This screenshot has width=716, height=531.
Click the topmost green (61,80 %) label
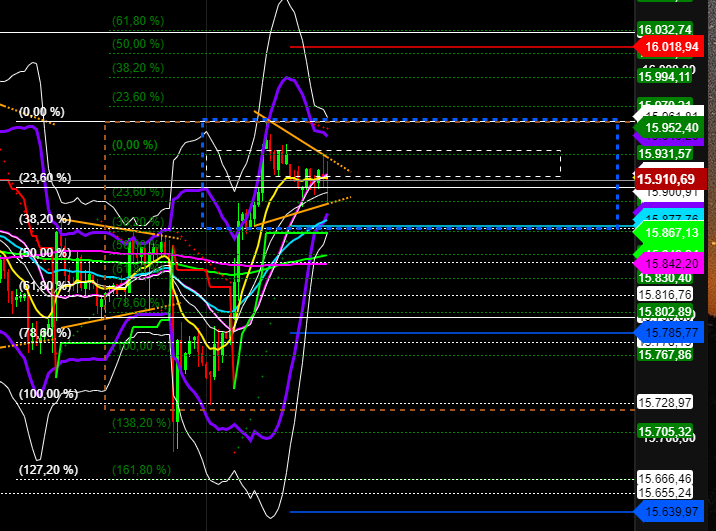[x=138, y=21]
